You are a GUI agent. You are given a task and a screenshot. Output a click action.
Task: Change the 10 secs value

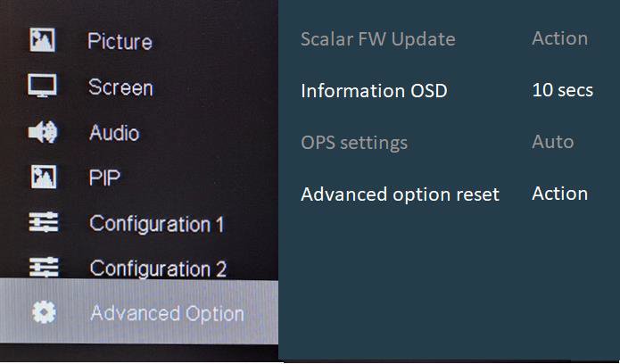click(562, 91)
